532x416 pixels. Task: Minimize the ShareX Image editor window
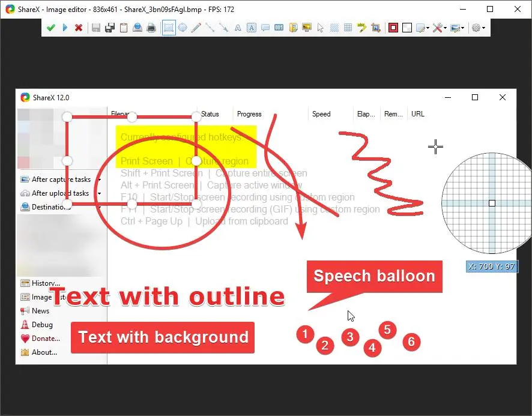coord(462,9)
